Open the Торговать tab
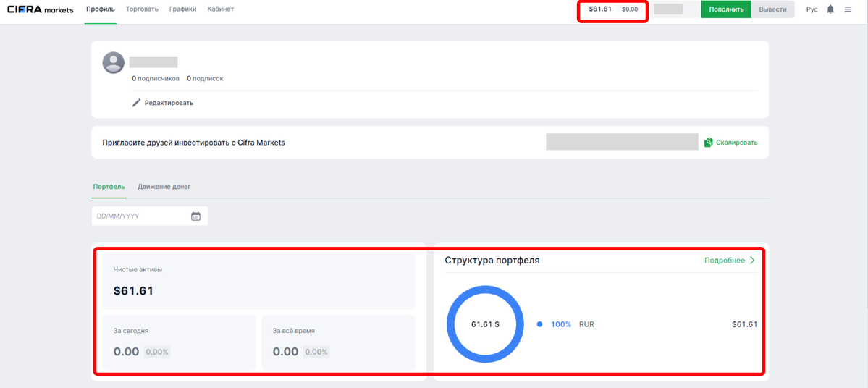The width and height of the screenshot is (868, 388). pos(143,9)
